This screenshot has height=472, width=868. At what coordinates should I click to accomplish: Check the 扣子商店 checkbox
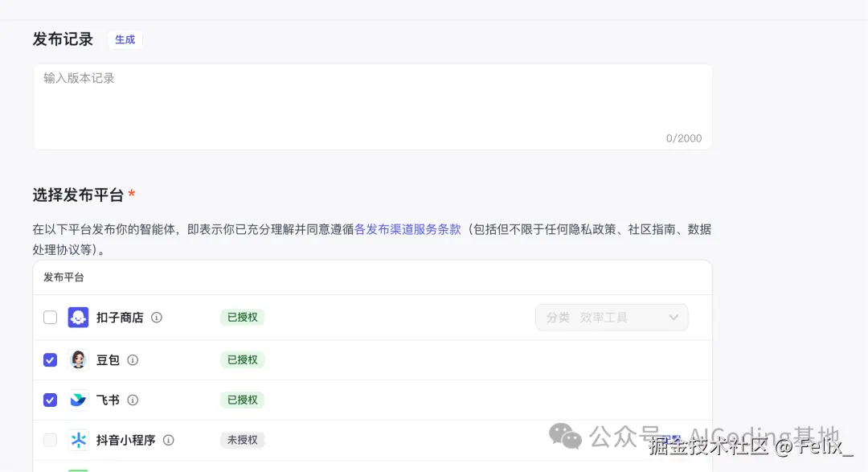point(51,318)
